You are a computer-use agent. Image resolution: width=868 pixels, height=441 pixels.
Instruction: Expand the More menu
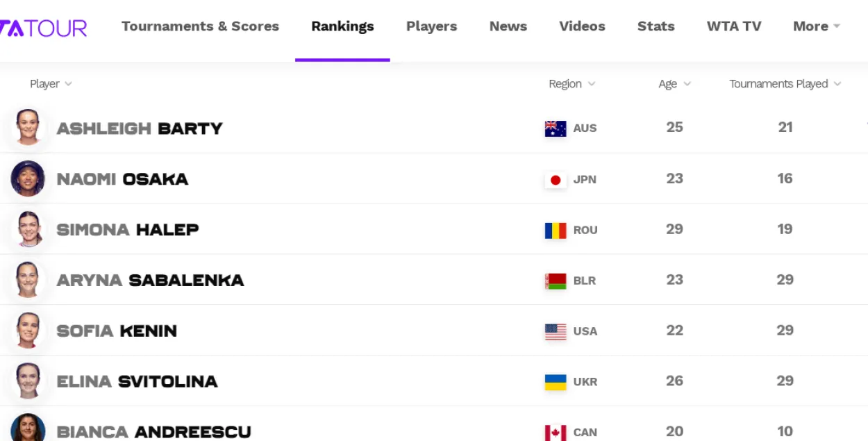[817, 26]
